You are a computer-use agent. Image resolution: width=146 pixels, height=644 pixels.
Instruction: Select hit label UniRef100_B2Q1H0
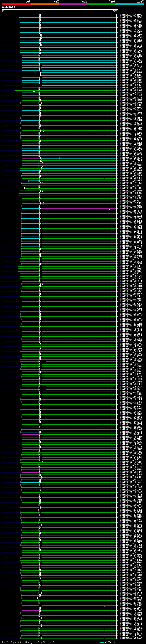(131, 517)
